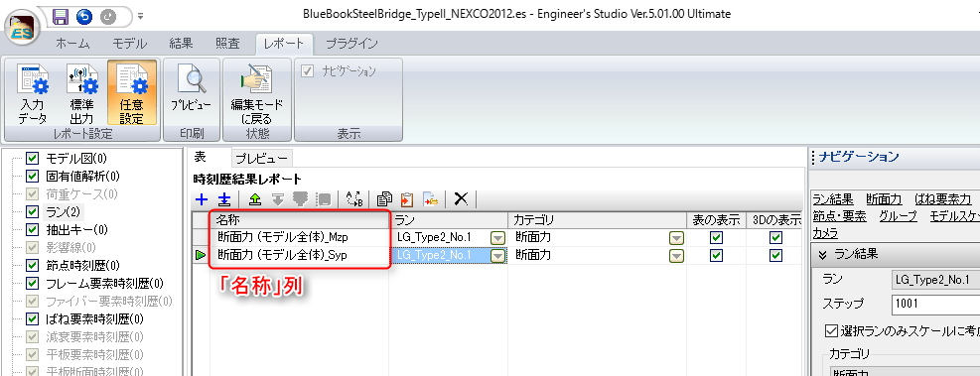Image resolution: width=980 pixels, height=376 pixels.
Task: Click the ステップ input field
Action: (x=935, y=305)
